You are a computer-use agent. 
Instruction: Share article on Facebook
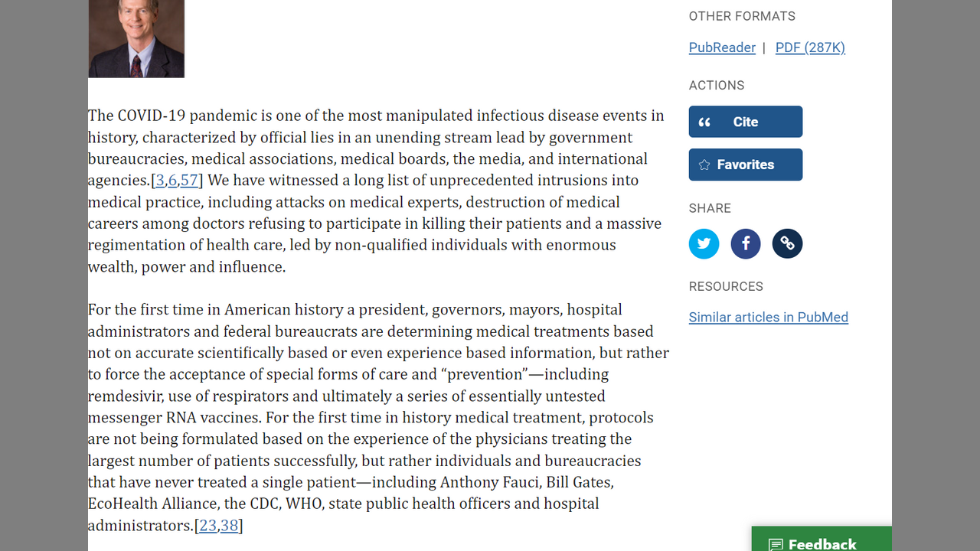click(x=746, y=244)
